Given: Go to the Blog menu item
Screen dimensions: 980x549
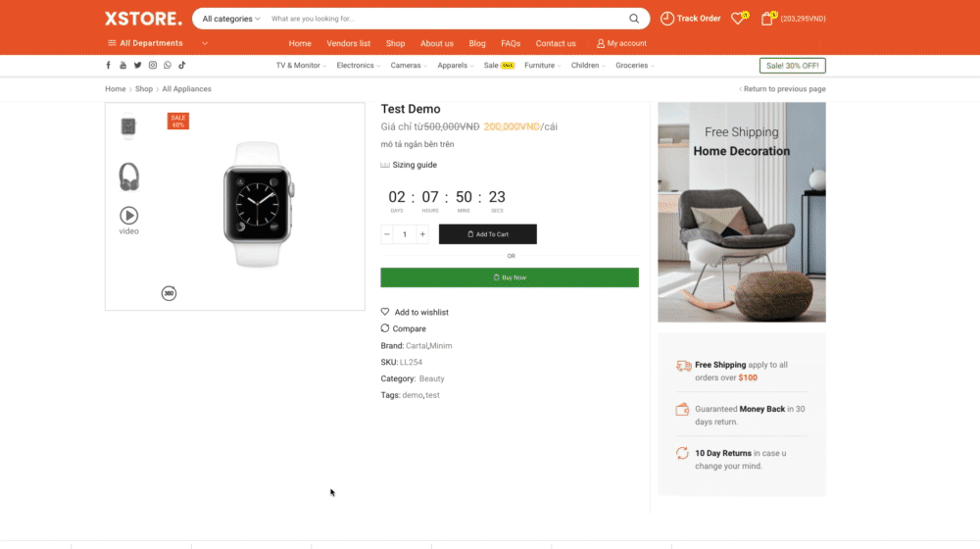Looking at the screenshot, I should tap(477, 43).
